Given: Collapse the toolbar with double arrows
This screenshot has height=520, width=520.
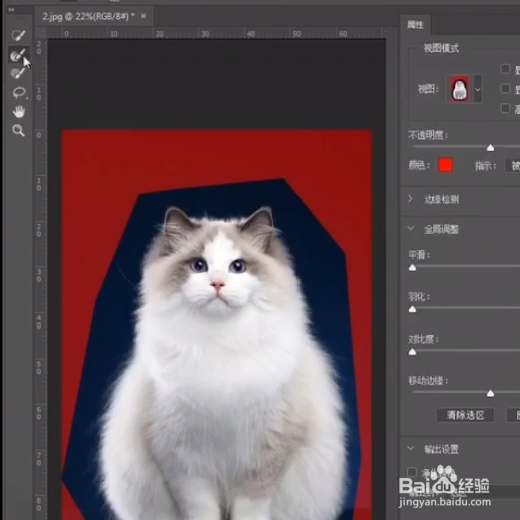Looking at the screenshot, I should 11,10.
